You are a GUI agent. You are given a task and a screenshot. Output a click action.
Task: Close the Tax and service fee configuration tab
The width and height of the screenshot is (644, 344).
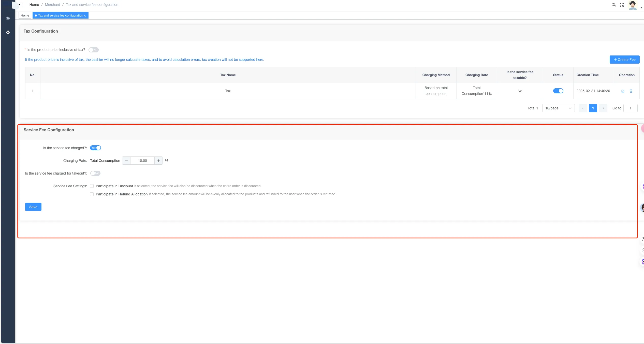click(85, 16)
